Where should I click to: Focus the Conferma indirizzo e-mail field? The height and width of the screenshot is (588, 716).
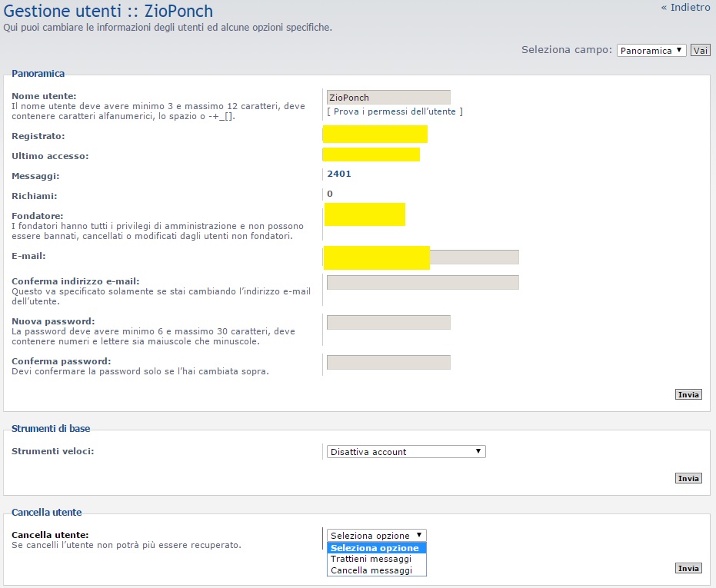coord(422,282)
